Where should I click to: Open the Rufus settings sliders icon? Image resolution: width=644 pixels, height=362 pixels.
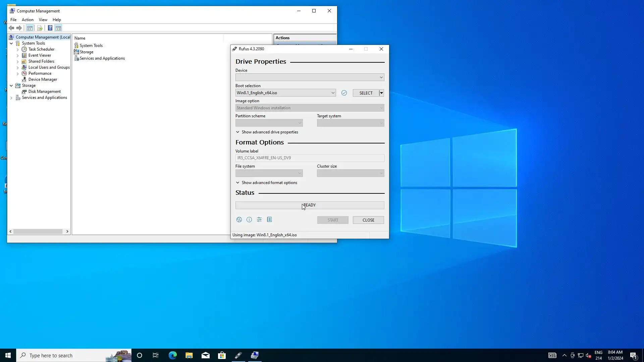pos(259,220)
